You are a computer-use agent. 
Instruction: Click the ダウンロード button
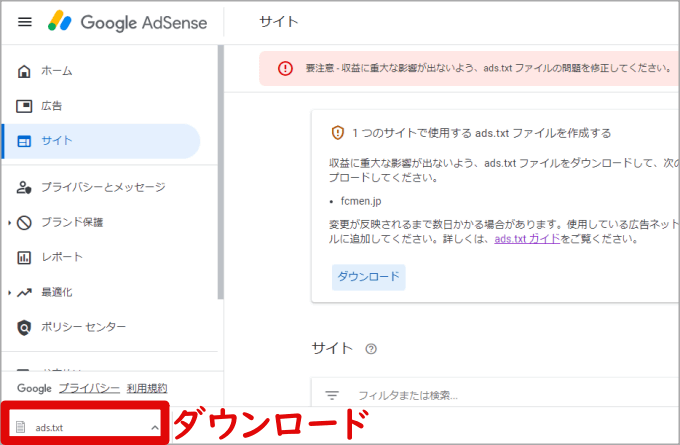pyautogui.click(x=369, y=277)
